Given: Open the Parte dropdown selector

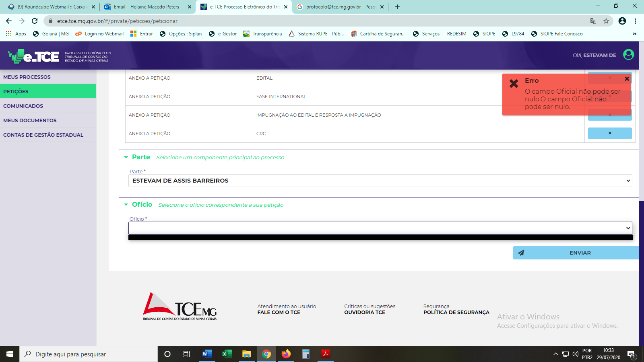Looking at the screenshot, I should coord(380,181).
